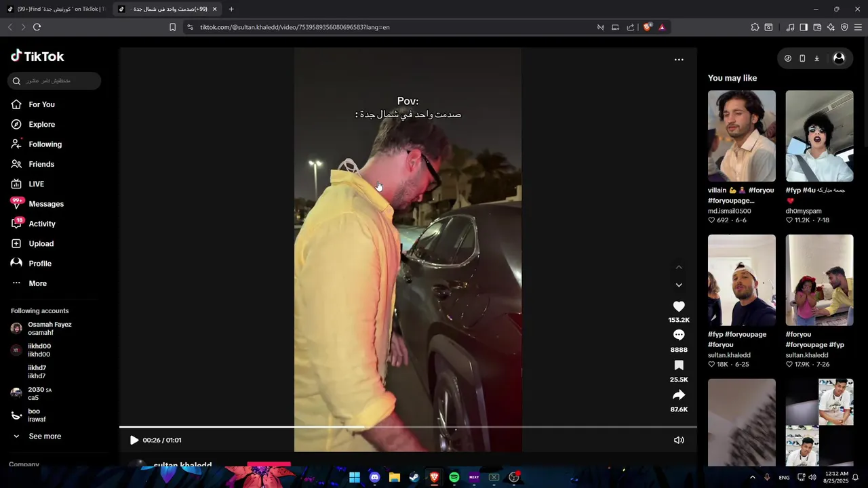868x488 pixels.
Task: Show hidden system tray icons
Action: point(752,477)
